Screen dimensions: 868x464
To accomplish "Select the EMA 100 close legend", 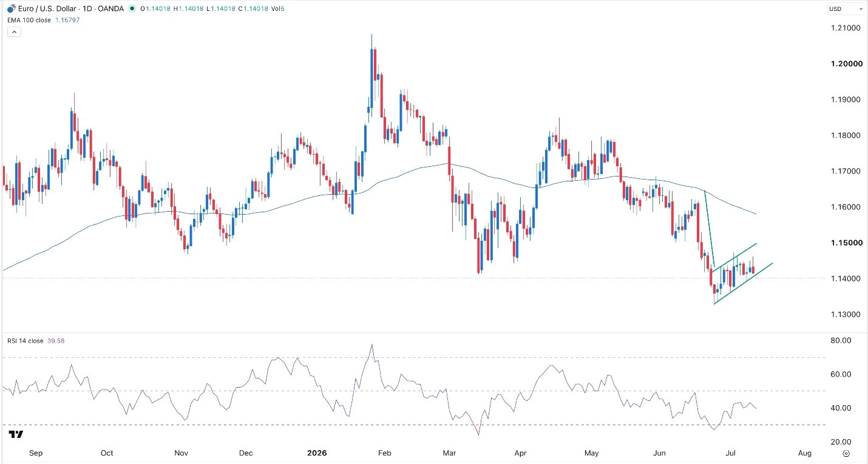I will pyautogui.click(x=29, y=20).
